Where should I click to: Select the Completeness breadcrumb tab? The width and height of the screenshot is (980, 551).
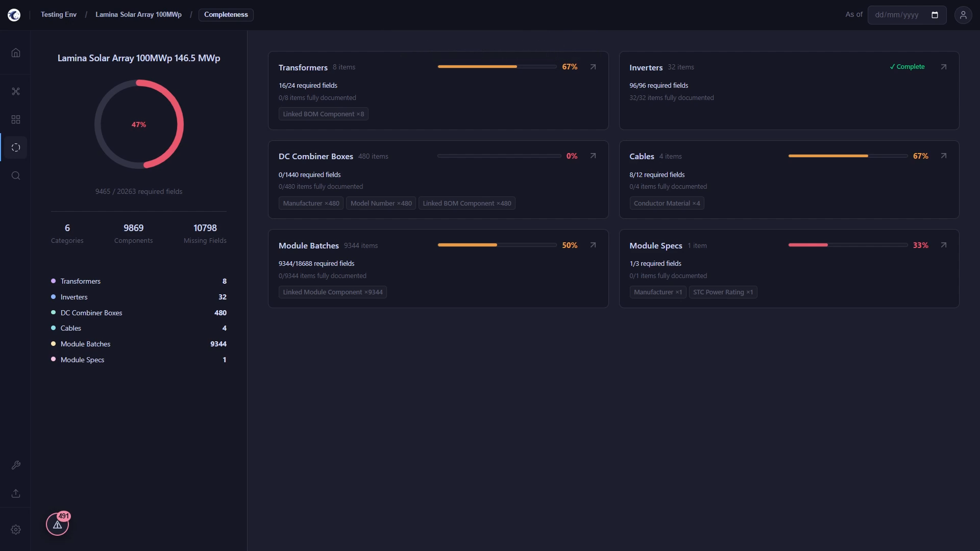(x=226, y=15)
